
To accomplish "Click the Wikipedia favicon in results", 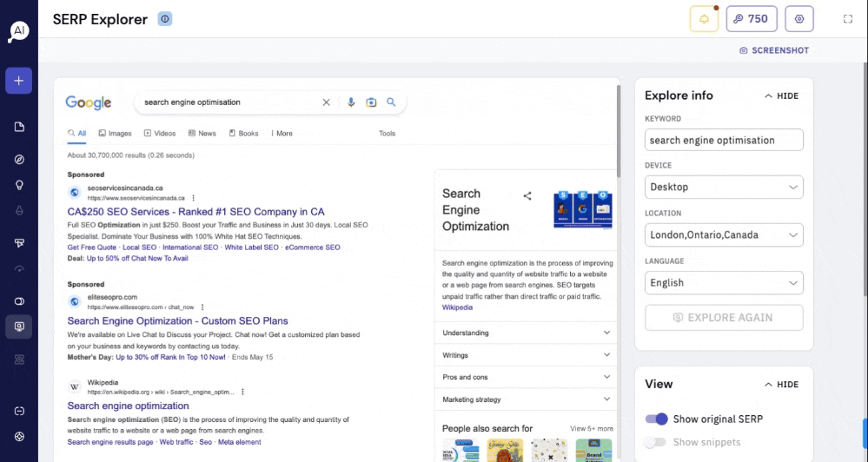I will pos(74,386).
